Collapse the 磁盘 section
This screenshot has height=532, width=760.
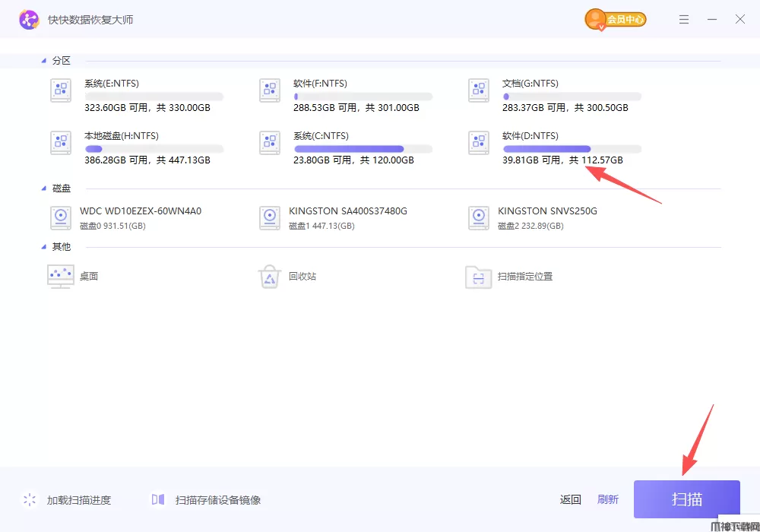pyautogui.click(x=43, y=188)
